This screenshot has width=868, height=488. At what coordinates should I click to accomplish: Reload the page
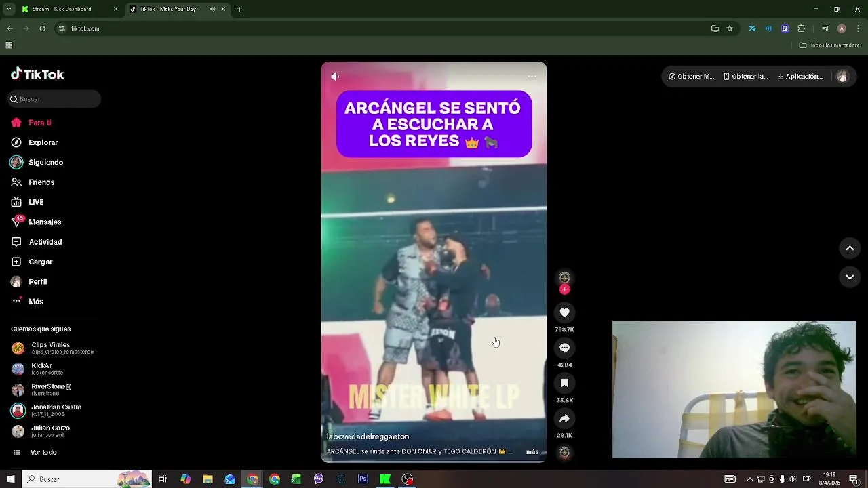coord(42,28)
